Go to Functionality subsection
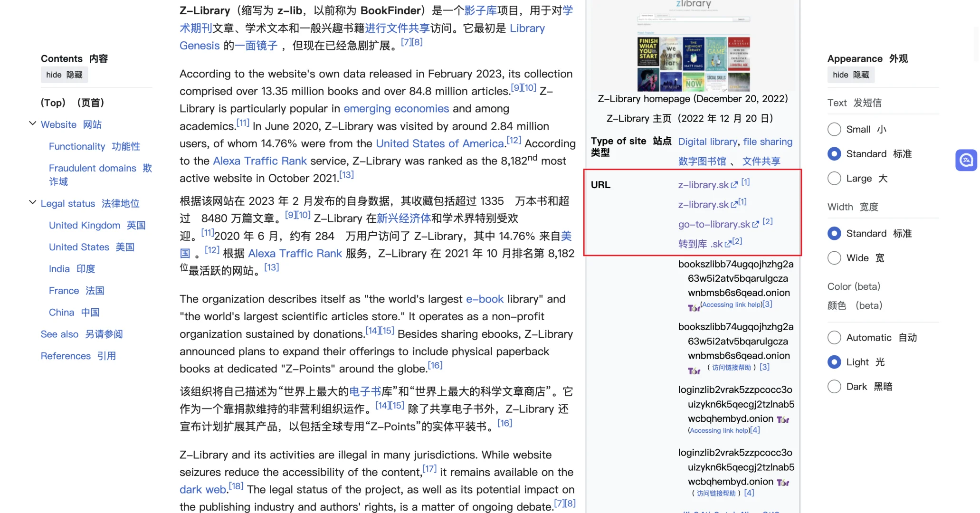Screen dimensions: 980x513 tap(95, 146)
